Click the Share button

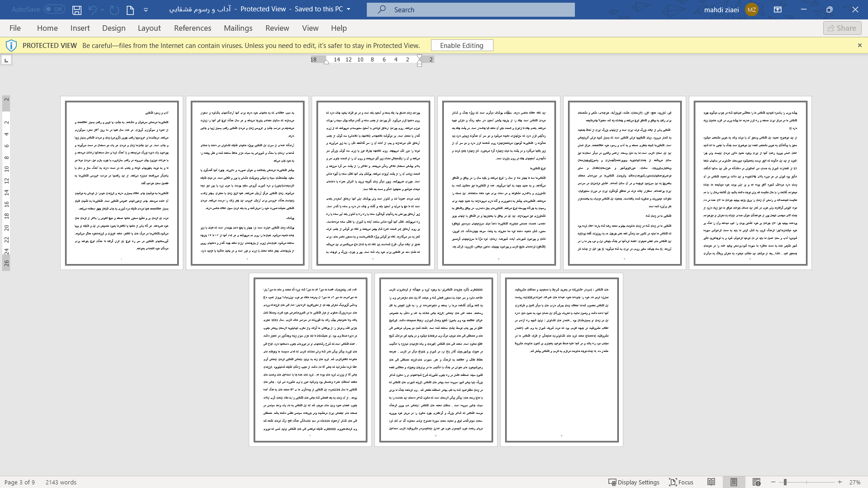click(x=842, y=28)
